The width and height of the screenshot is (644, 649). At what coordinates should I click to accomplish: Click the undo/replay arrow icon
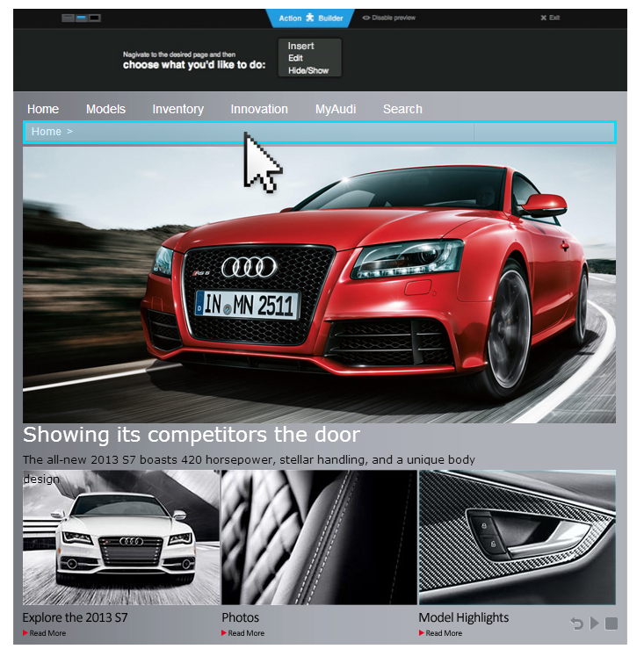(x=577, y=624)
